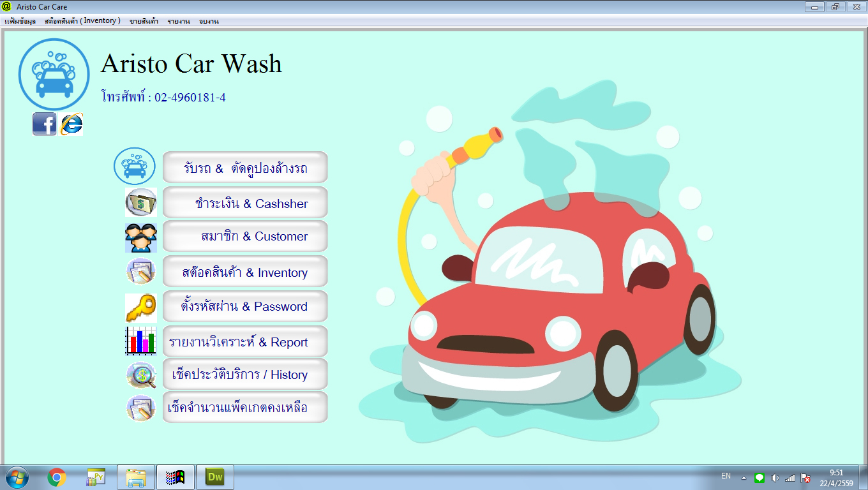The image size is (868, 490).
Task: Open the Action Center flag icon
Action: [806, 478]
